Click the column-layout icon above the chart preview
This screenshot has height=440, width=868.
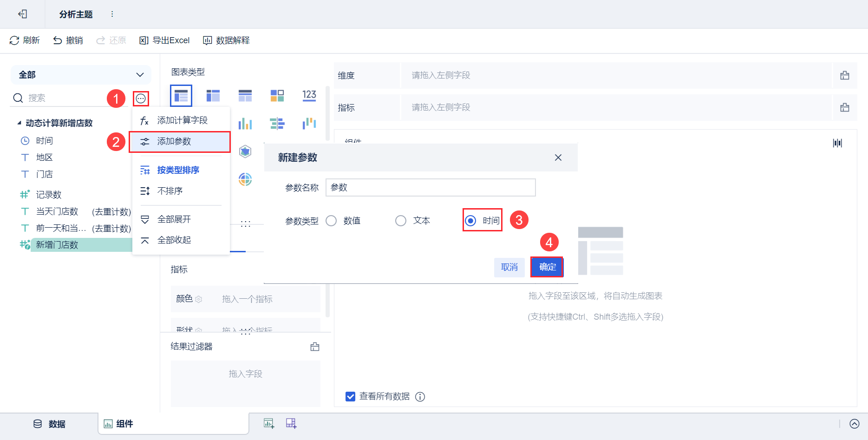point(837,143)
